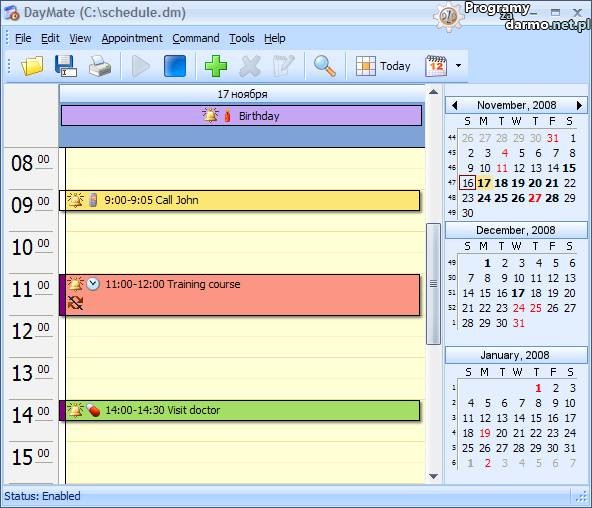592x508 pixels.
Task: Print the schedule using the printer icon
Action: tap(100, 66)
